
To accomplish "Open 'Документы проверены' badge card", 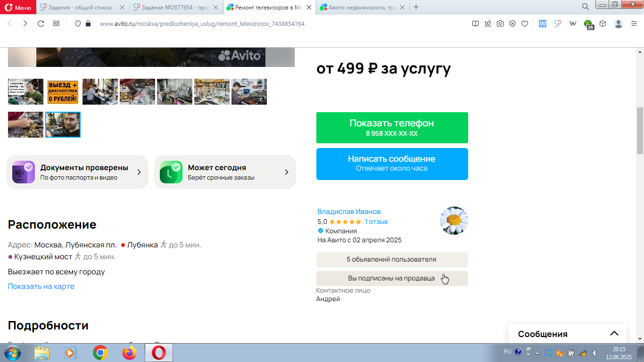I will coord(77,172).
